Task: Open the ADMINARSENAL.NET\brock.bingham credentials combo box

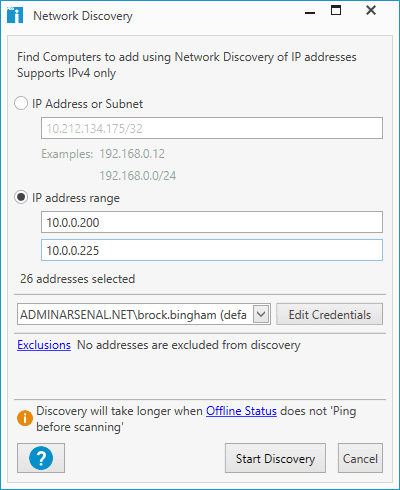Action: point(144,314)
